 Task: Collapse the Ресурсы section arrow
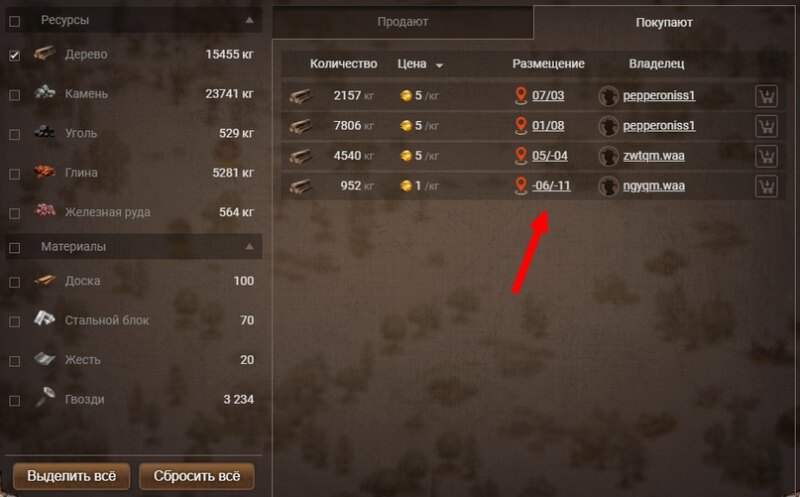[249, 20]
